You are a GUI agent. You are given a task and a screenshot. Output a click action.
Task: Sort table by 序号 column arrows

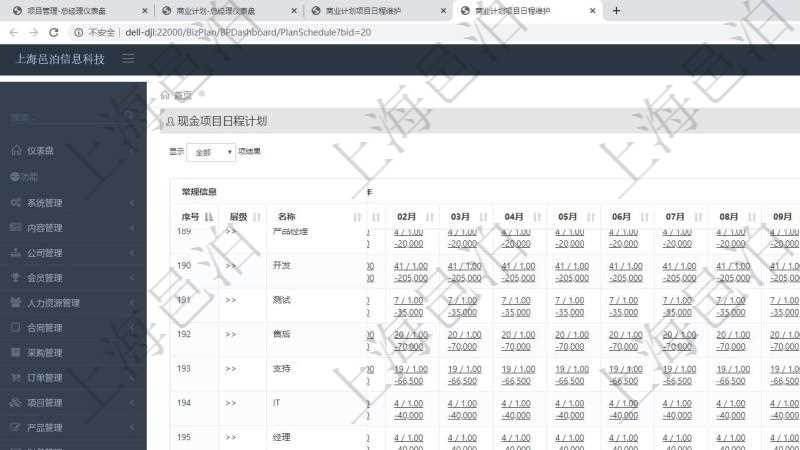[x=209, y=217]
